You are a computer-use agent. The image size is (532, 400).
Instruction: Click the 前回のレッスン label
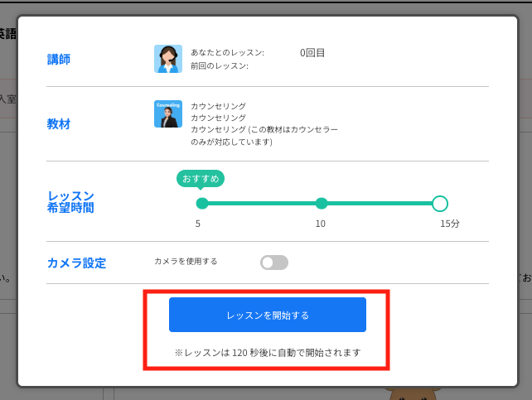(x=220, y=66)
